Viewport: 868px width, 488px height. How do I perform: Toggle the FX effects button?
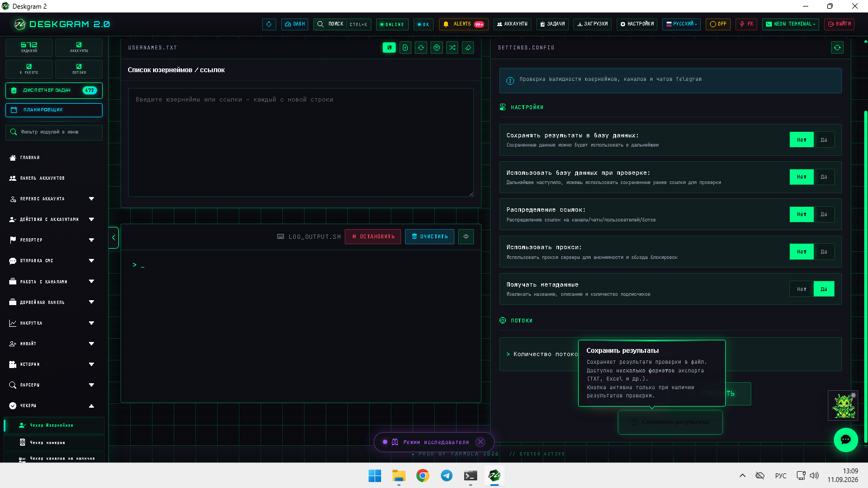pyautogui.click(x=746, y=24)
